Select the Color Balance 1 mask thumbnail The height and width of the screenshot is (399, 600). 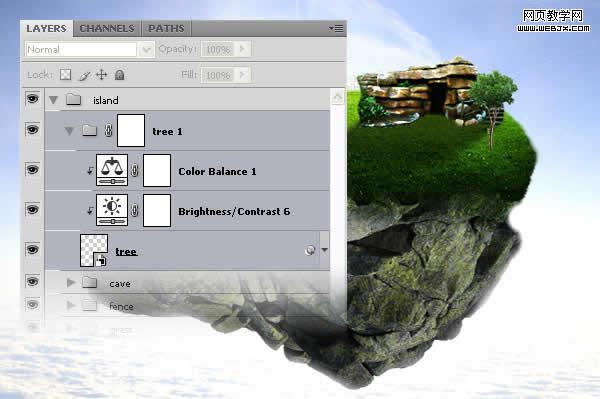157,171
